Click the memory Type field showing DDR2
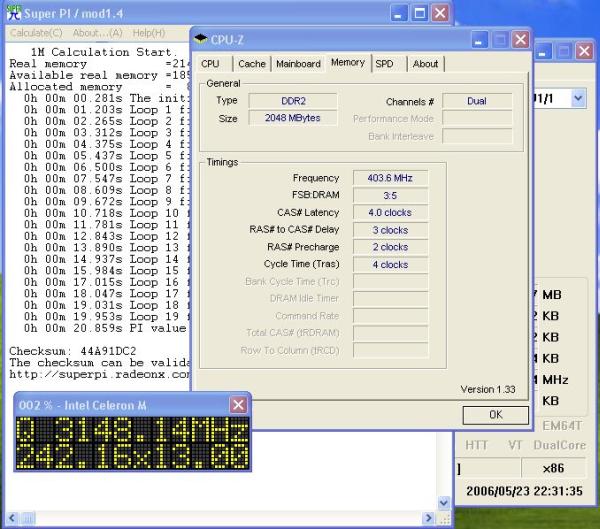 [x=293, y=101]
